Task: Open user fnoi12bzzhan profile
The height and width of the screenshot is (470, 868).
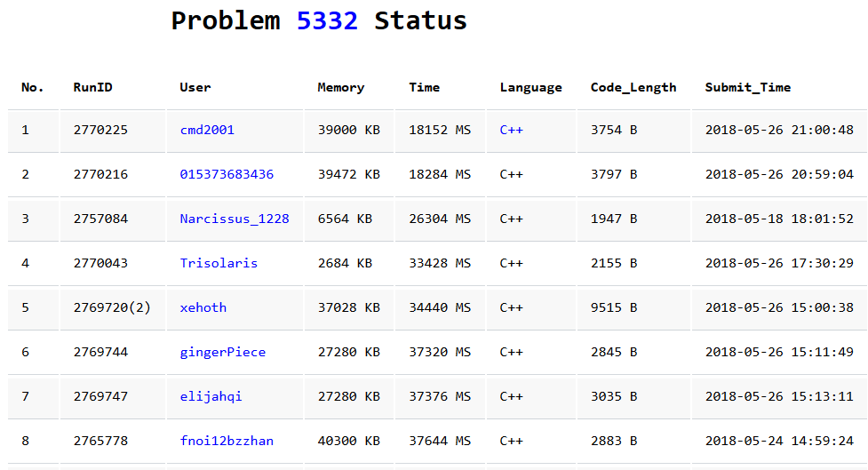Action: [x=227, y=441]
